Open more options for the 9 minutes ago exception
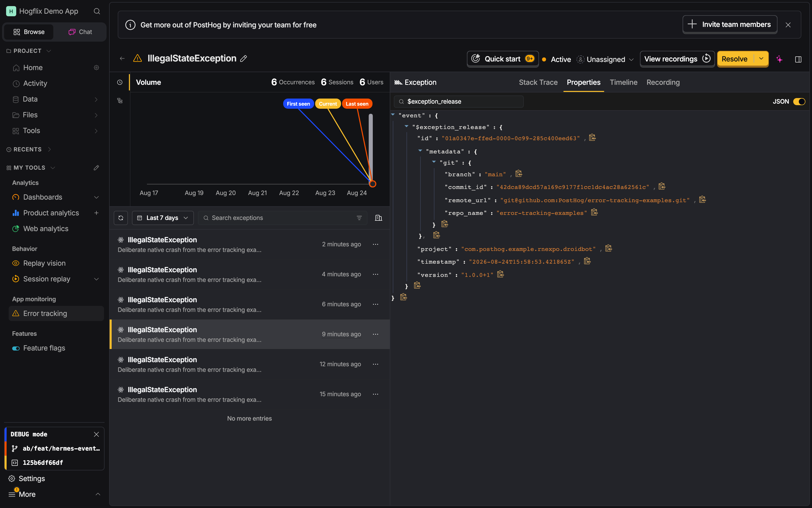Viewport: 812px width, 508px height. click(376, 334)
